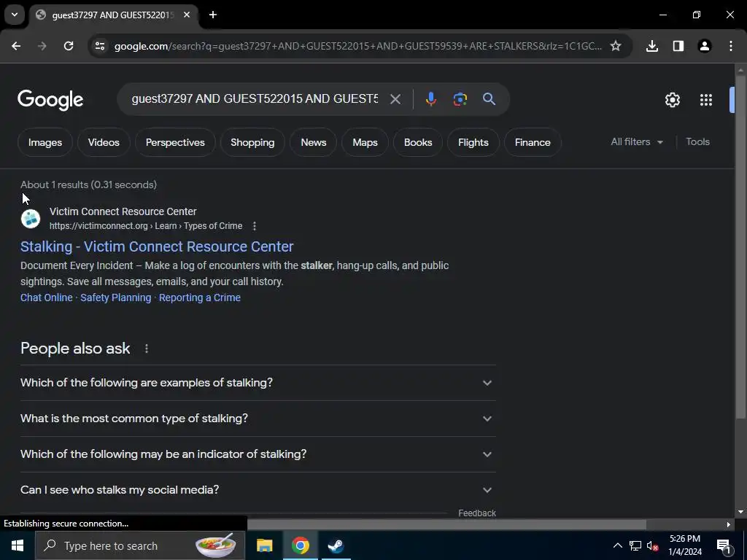Open the Windows Start menu
The width and height of the screenshot is (747, 560).
[18, 545]
